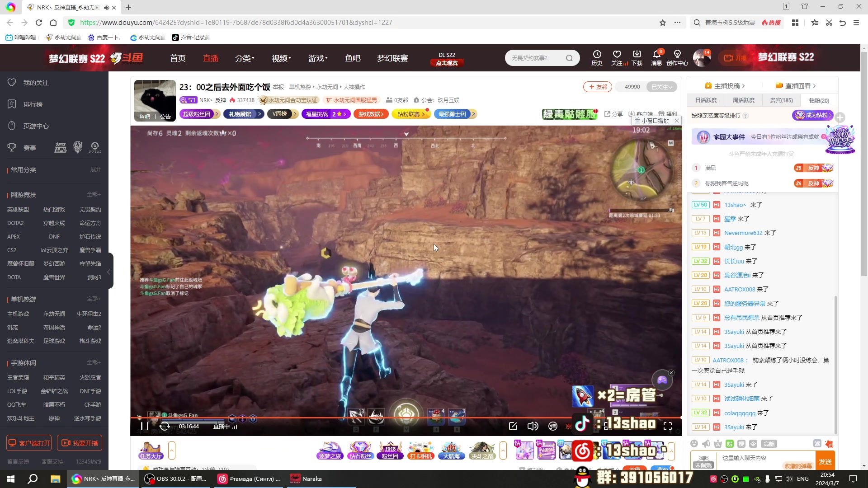
Task: Switch to the 周活跃度 tab
Action: tap(743, 100)
